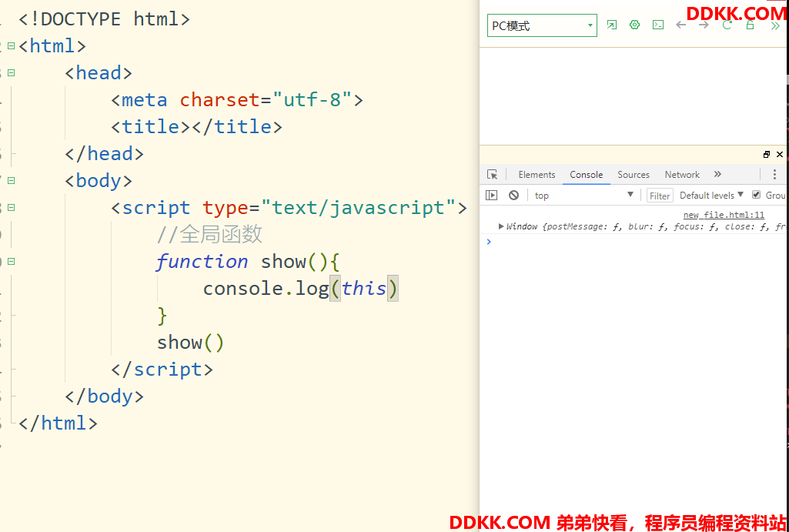The height and width of the screenshot is (532, 789).
Task: Click the //全局函数 comment
Action: click(x=210, y=234)
